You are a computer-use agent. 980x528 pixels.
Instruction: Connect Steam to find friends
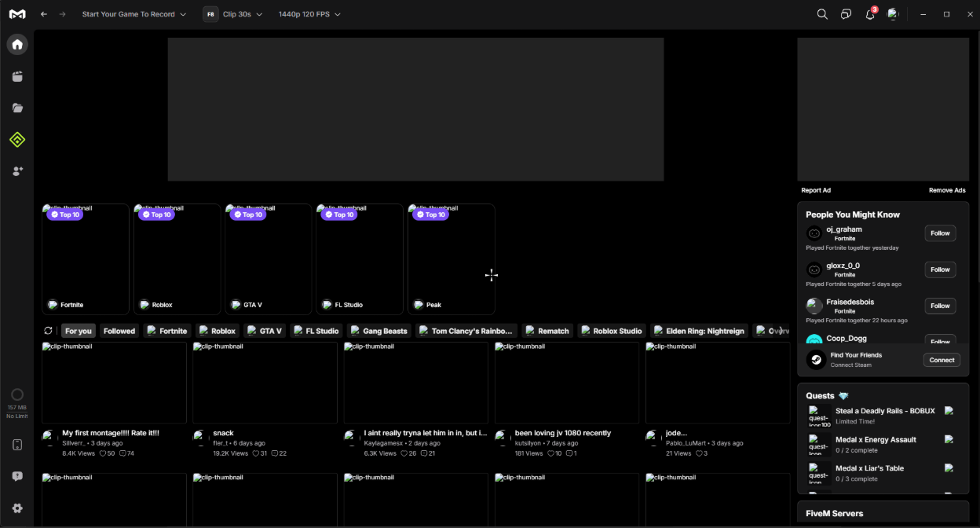[942, 360]
